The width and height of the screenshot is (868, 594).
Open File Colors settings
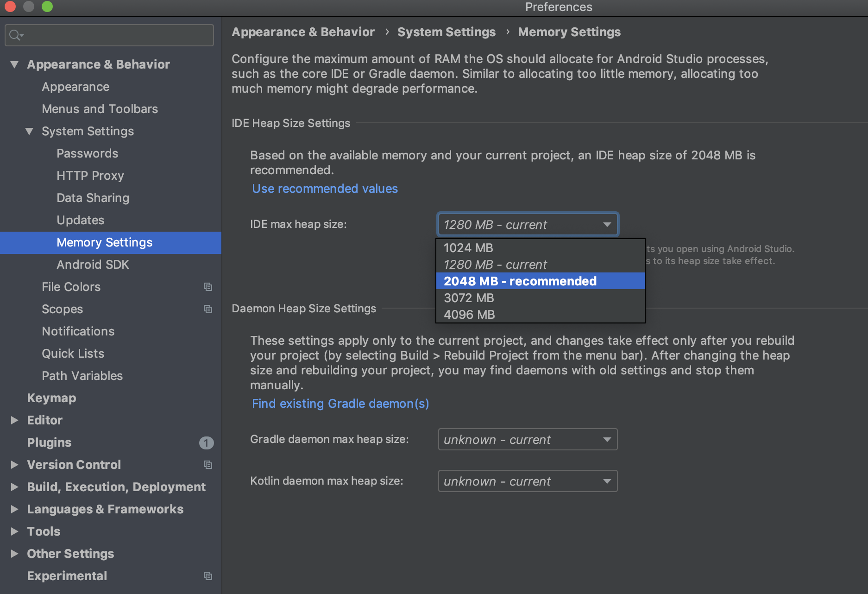(71, 287)
